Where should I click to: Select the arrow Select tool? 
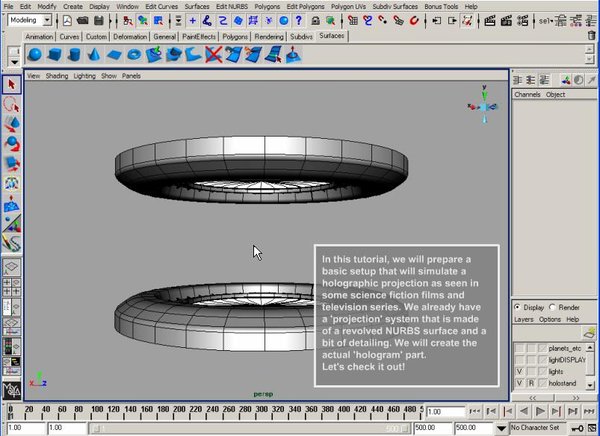pos(12,84)
